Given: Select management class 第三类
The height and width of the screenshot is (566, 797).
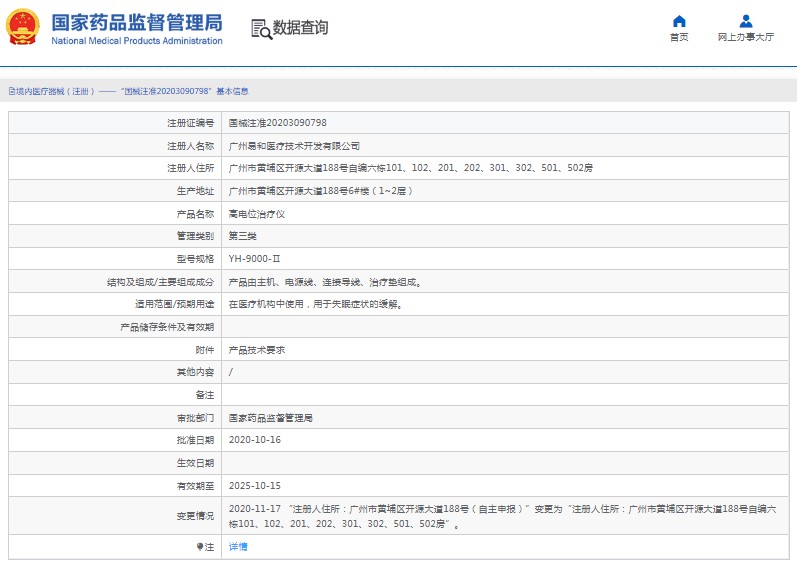Looking at the screenshot, I should pyautogui.click(x=242, y=236).
